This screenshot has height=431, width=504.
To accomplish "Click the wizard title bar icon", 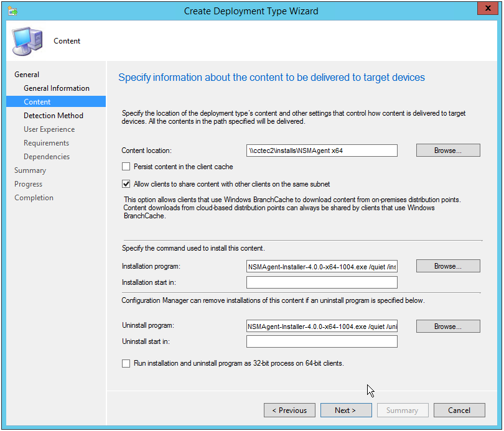I will 12,11.
